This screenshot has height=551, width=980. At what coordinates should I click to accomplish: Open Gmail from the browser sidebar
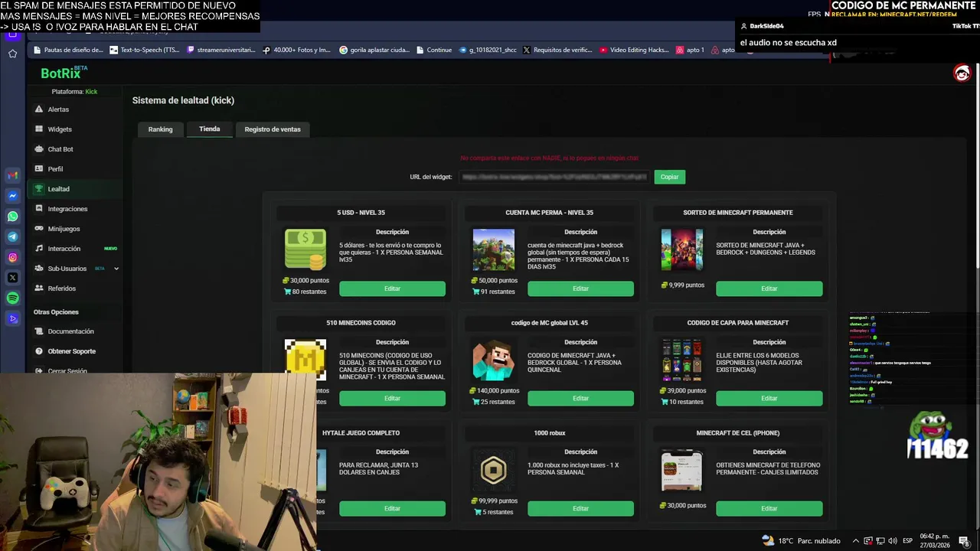point(12,175)
